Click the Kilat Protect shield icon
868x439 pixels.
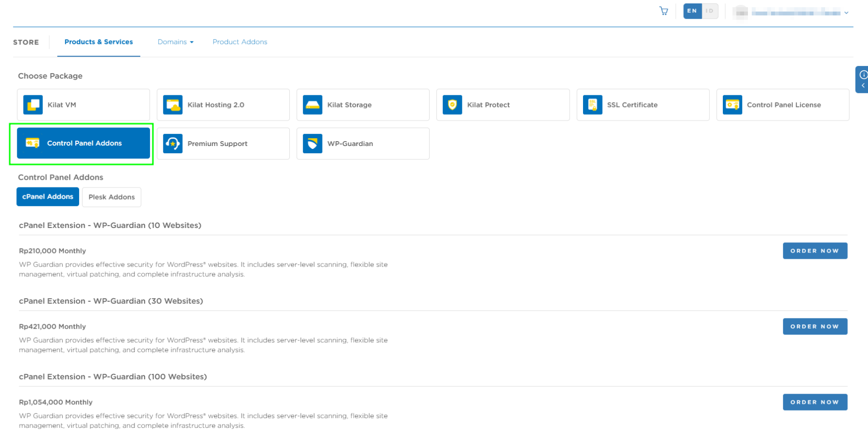[452, 105]
